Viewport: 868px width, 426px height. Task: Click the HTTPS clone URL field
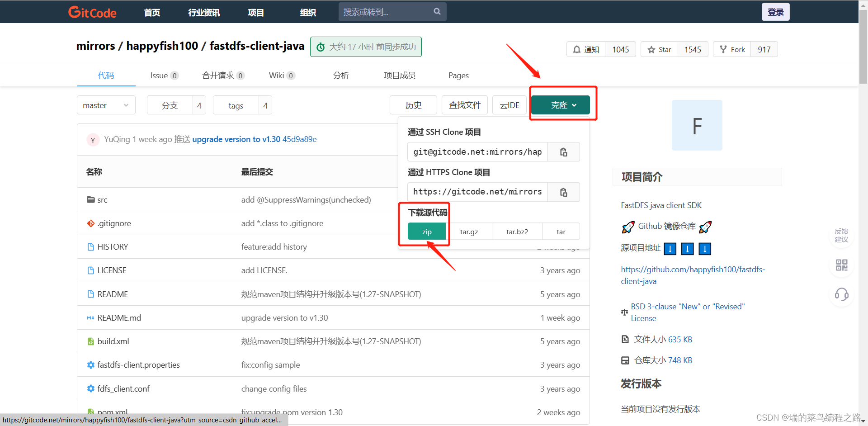477,192
